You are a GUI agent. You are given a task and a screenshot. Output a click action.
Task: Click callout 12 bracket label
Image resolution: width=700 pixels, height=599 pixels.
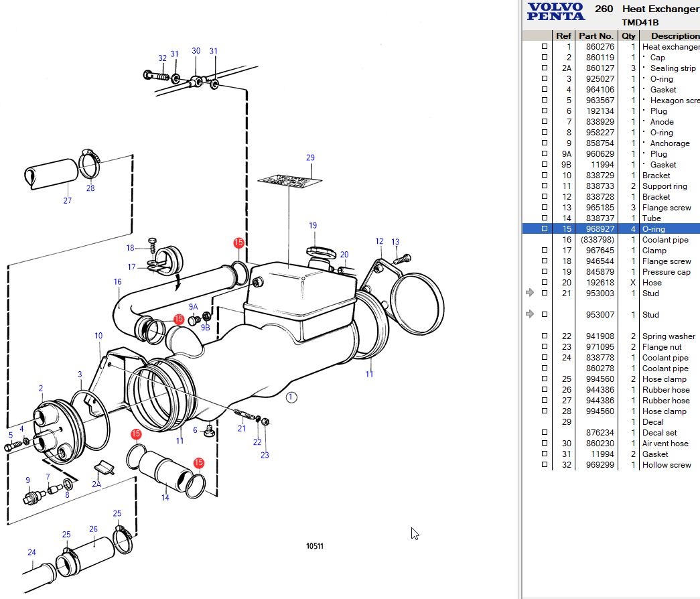pos(379,241)
